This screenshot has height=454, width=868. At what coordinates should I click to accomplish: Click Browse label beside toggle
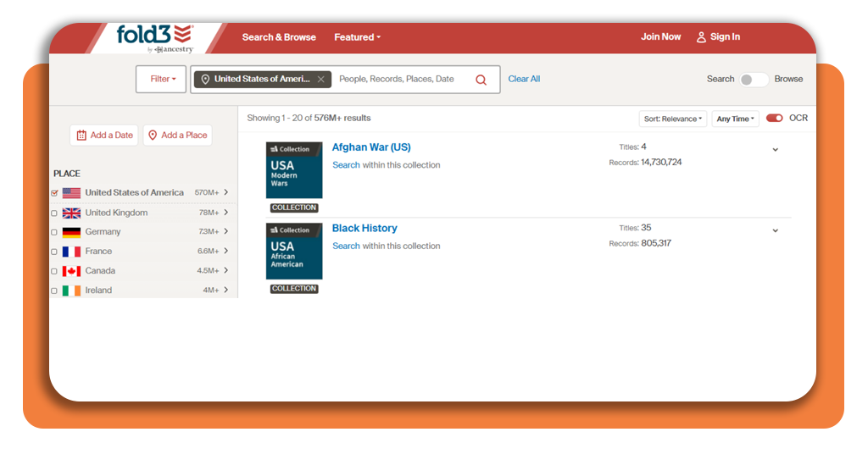[788, 79]
